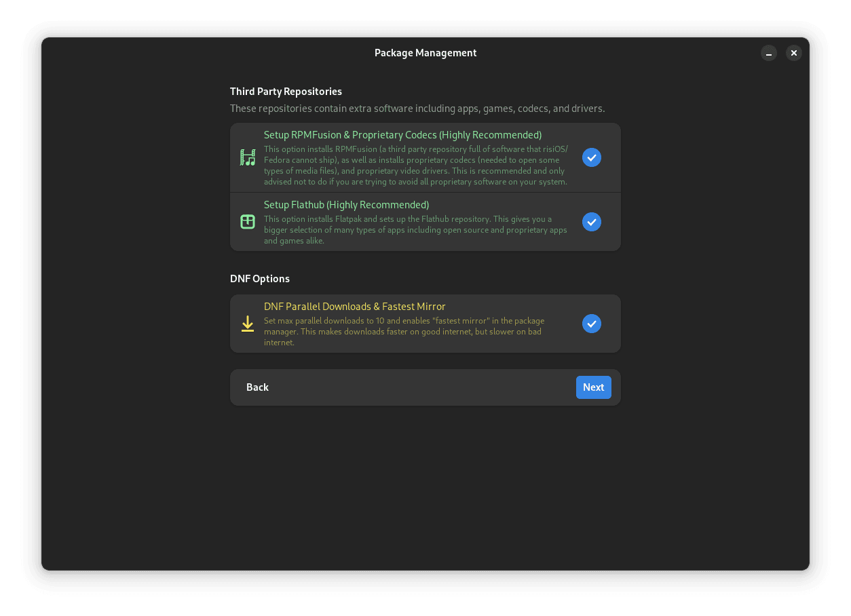Click the repositories subtitle about extra software

click(417, 109)
